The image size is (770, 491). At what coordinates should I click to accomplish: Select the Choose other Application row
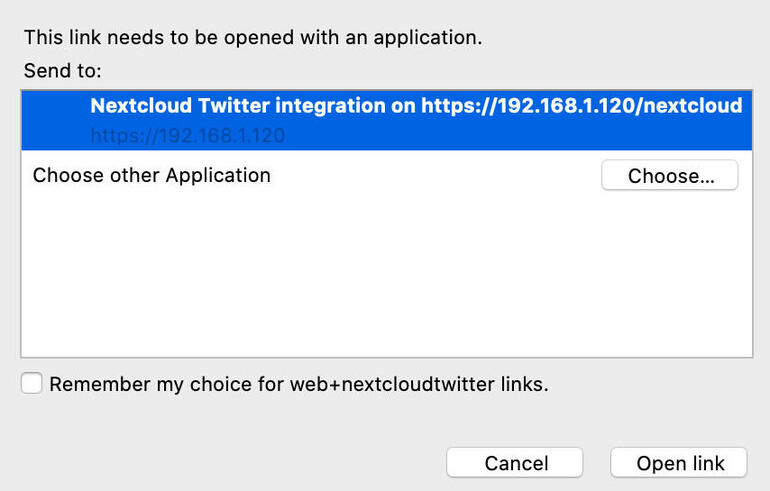386,175
